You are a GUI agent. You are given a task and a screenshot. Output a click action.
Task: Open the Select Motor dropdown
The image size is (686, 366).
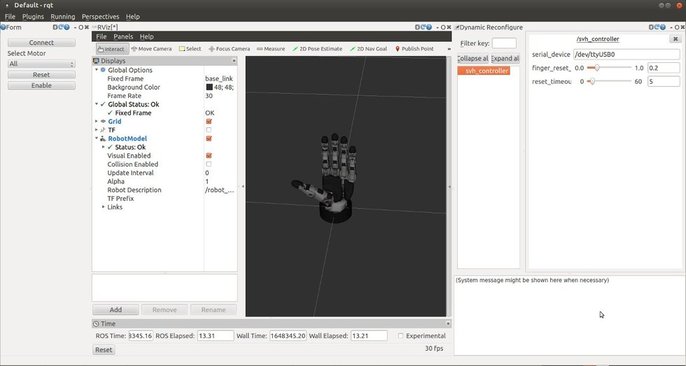point(42,64)
